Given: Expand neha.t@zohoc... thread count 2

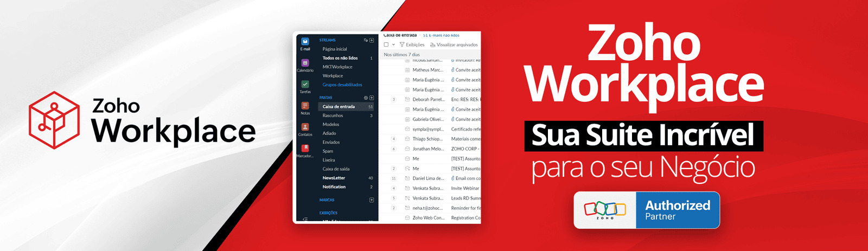Looking at the screenshot, I should tap(394, 208).
